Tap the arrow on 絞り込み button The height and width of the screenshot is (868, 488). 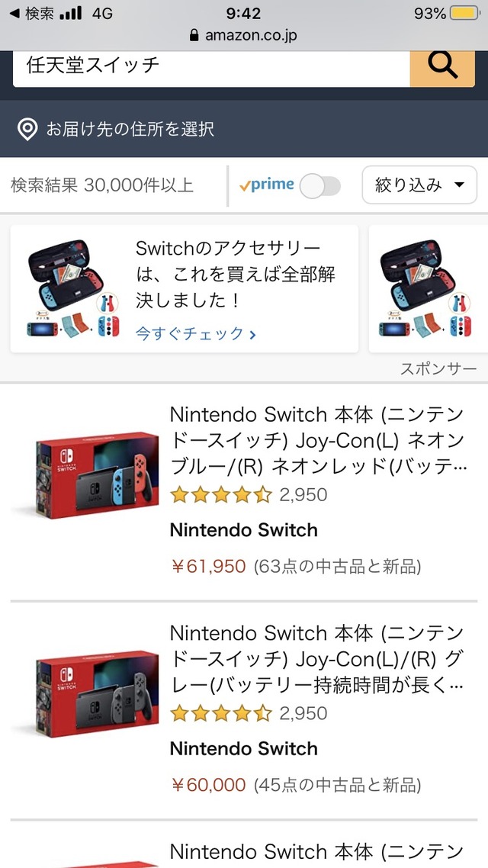(459, 185)
